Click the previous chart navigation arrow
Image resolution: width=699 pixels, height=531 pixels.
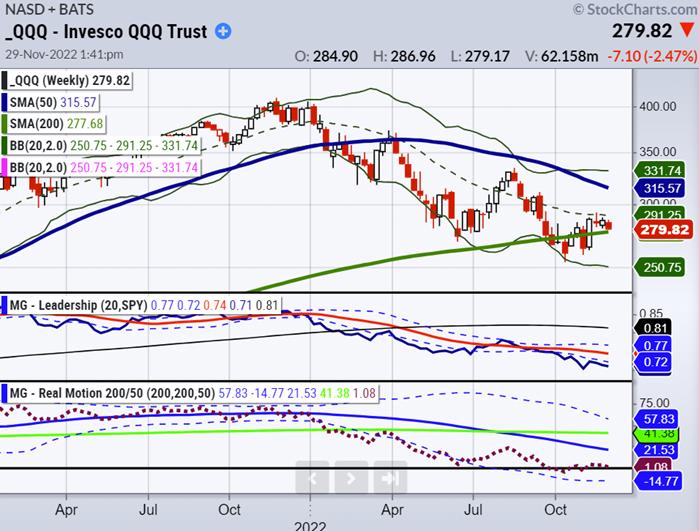[x=312, y=478]
